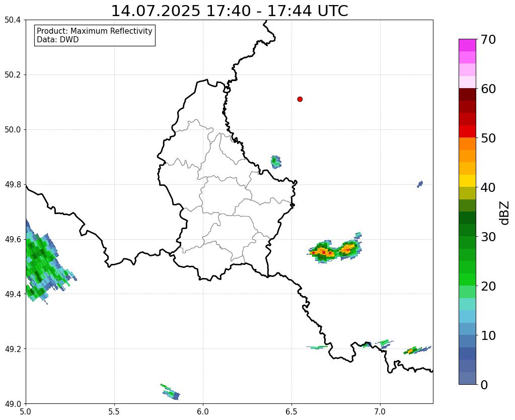Click the colorbar tick label 40

click(488, 188)
